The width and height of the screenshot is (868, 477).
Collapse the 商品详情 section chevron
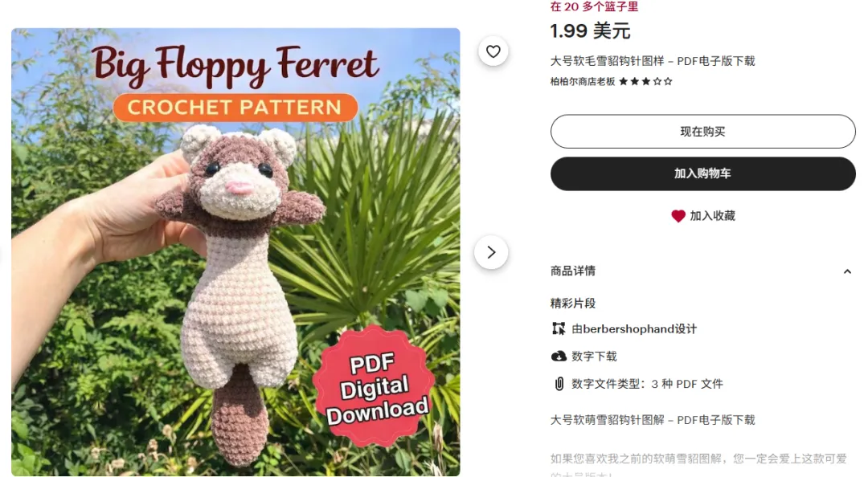847,271
